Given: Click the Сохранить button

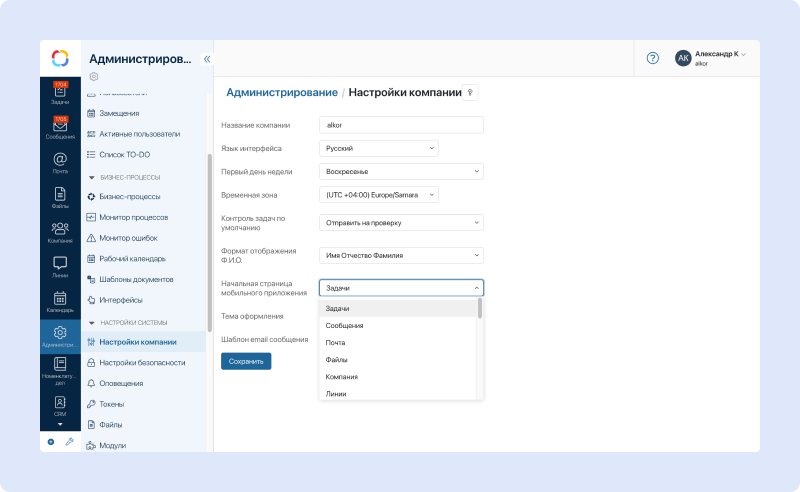Looking at the screenshot, I should tap(246, 361).
